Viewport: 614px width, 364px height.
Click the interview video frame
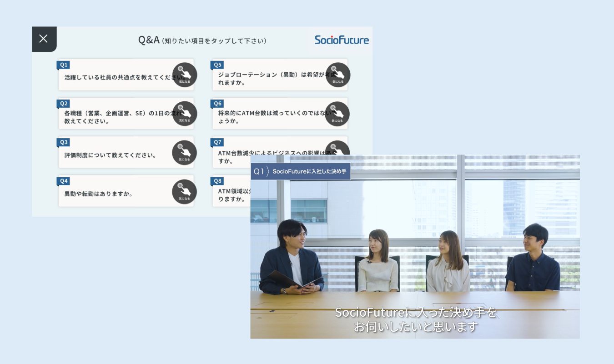click(415, 247)
